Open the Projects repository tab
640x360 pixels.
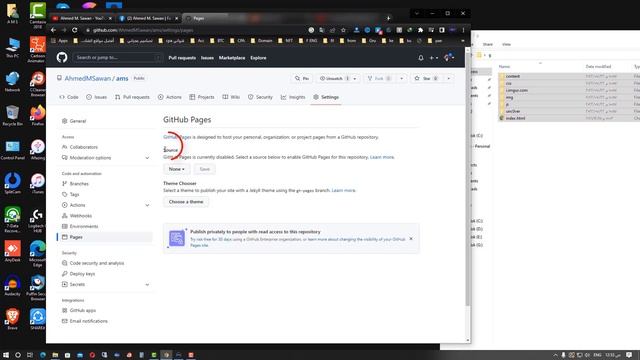click(202, 97)
